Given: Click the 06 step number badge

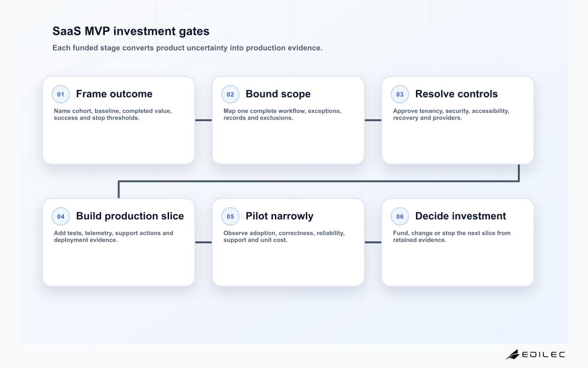Looking at the screenshot, I should point(400,216).
